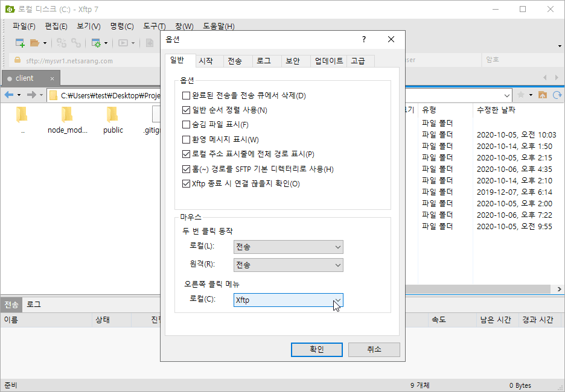Close the client session tab
Screen dimensions: 565x392
(x=53, y=78)
